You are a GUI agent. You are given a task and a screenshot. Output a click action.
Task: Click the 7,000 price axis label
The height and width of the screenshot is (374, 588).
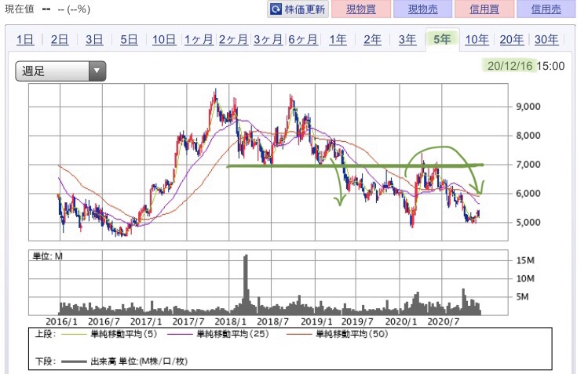tap(528, 165)
